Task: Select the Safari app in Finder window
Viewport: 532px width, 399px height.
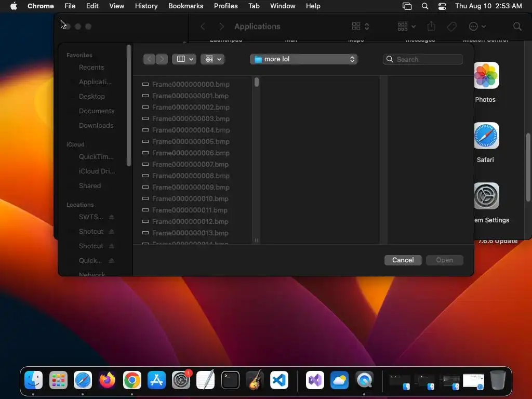Action: 486,136
